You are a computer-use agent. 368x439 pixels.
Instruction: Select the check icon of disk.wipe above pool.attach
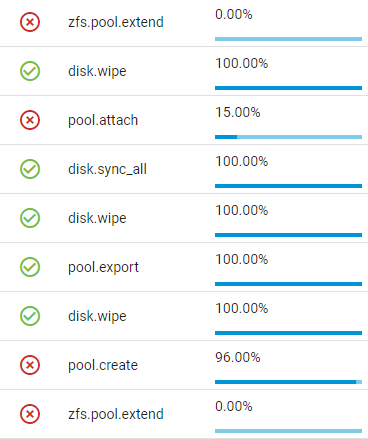30,71
